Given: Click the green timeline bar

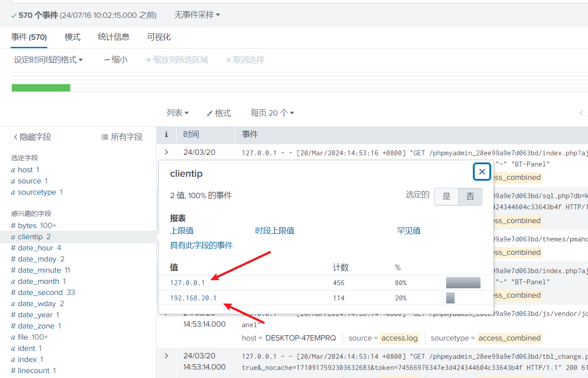Looking at the screenshot, I should coord(41,88).
